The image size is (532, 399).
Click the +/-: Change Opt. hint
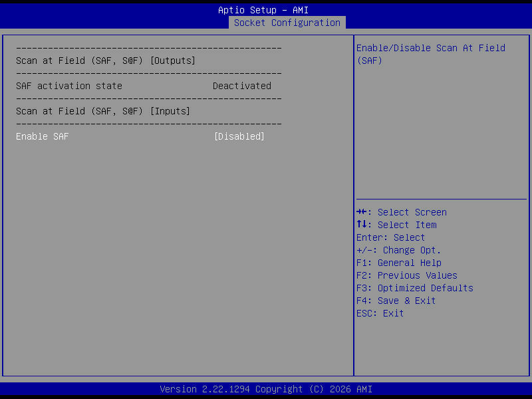tap(398, 250)
